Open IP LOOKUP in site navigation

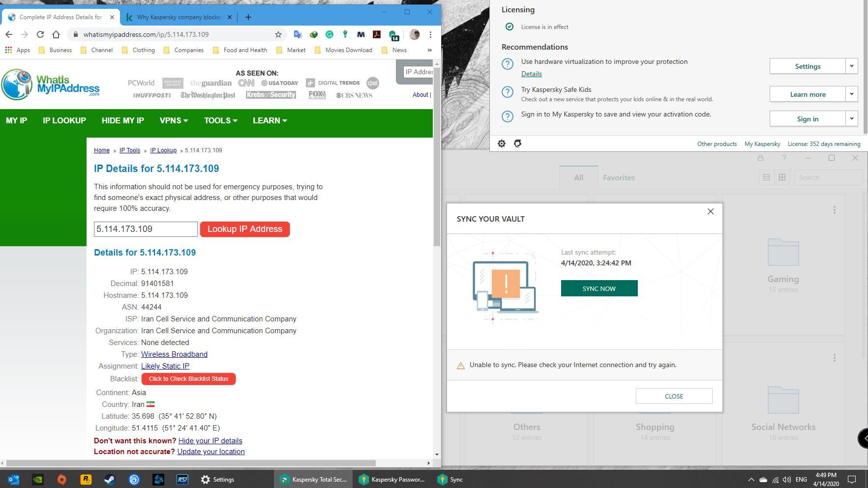(64, 120)
